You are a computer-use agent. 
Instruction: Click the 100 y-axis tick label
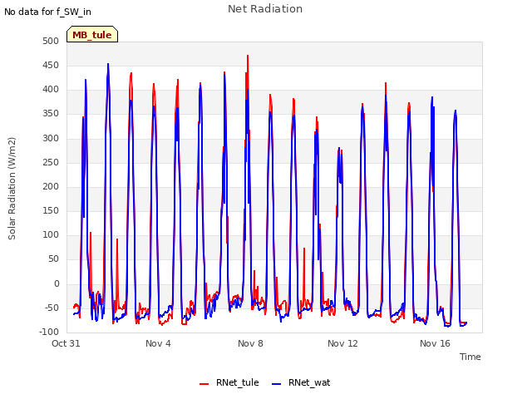coord(51,234)
